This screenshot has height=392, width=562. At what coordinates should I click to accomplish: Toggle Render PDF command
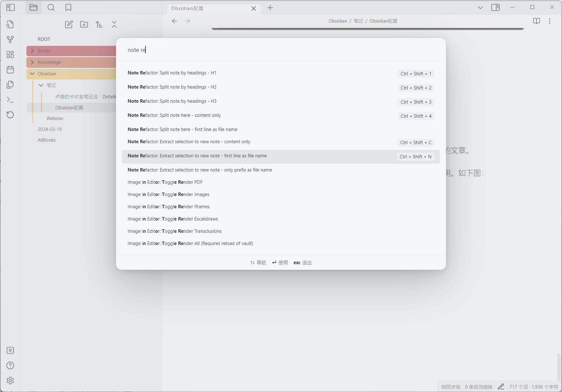pos(281,182)
